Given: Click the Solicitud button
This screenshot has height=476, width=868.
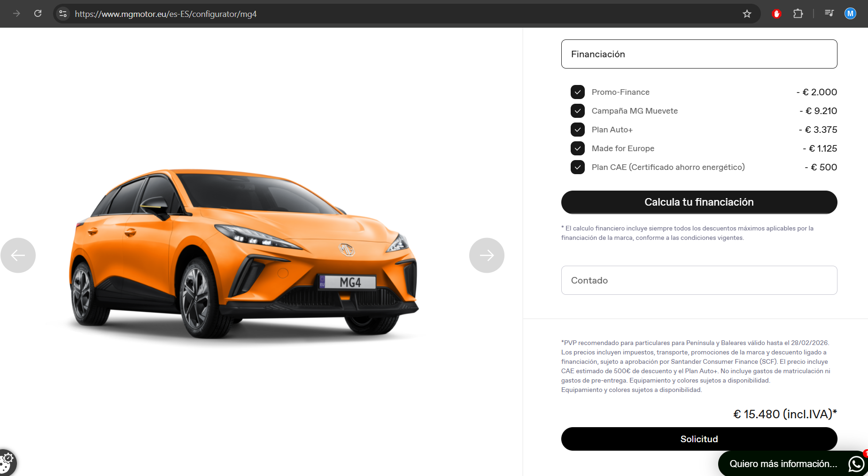Looking at the screenshot, I should point(699,439).
